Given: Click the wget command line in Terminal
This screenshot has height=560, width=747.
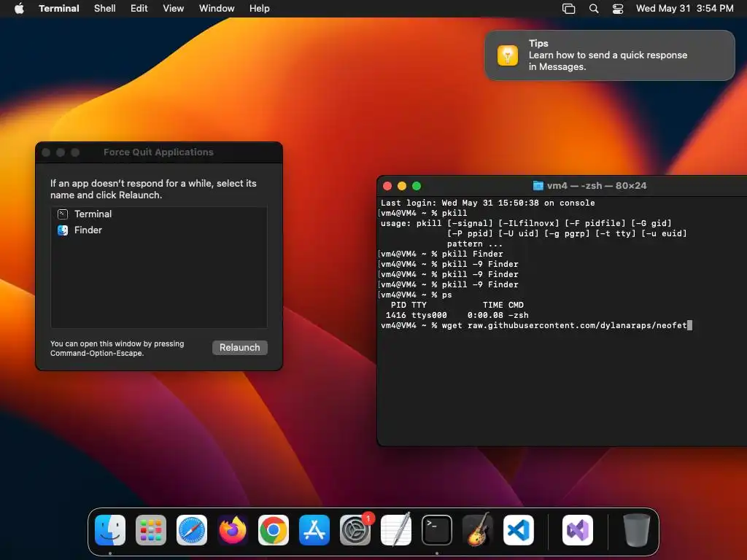Looking at the screenshot, I should (536, 326).
